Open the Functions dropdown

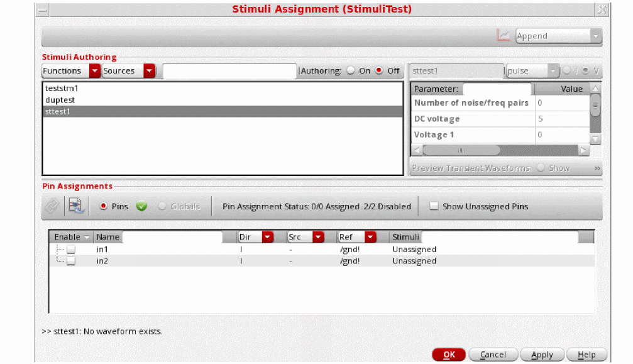click(94, 70)
